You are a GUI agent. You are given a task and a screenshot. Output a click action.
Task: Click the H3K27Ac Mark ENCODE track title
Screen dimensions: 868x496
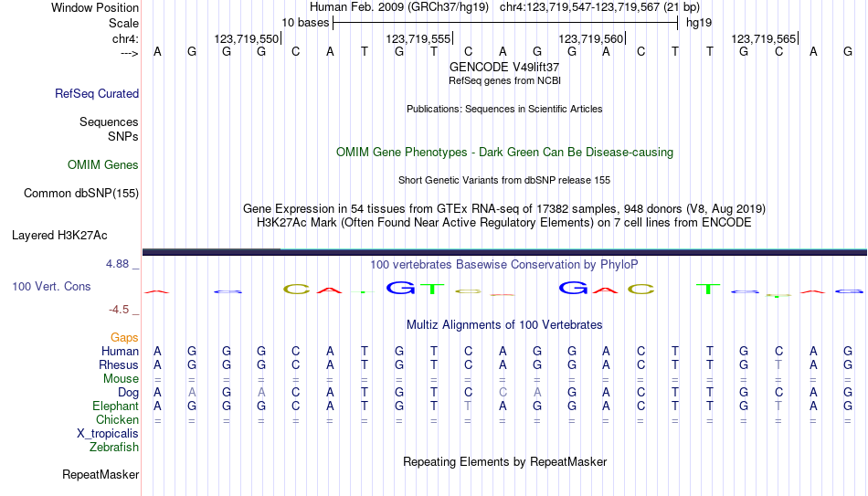504,223
